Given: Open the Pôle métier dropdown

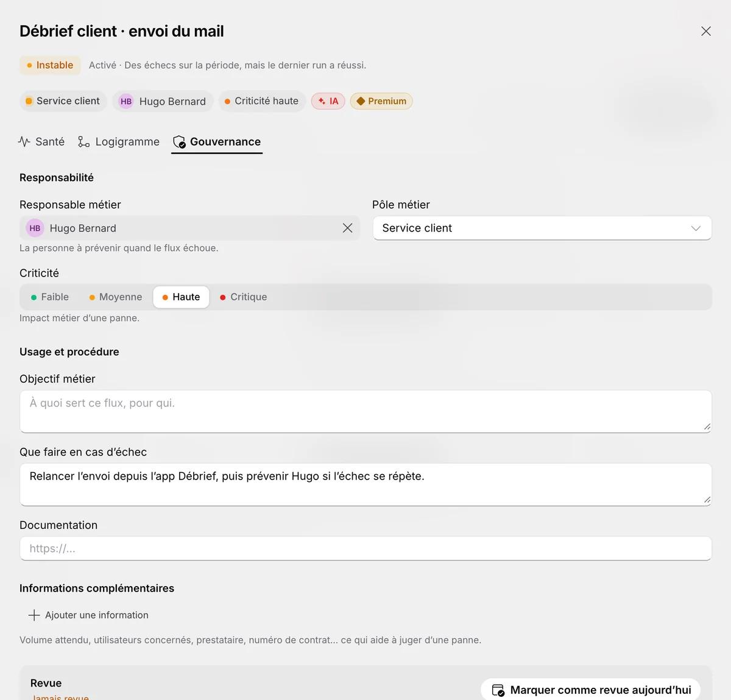Looking at the screenshot, I should coord(542,228).
